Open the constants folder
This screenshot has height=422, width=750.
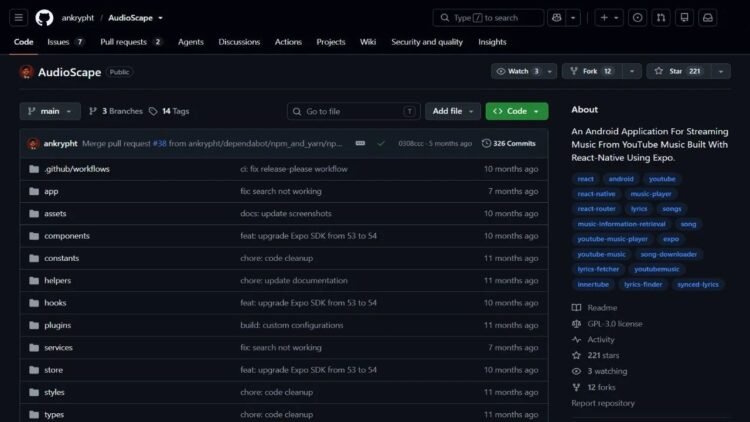click(61, 258)
